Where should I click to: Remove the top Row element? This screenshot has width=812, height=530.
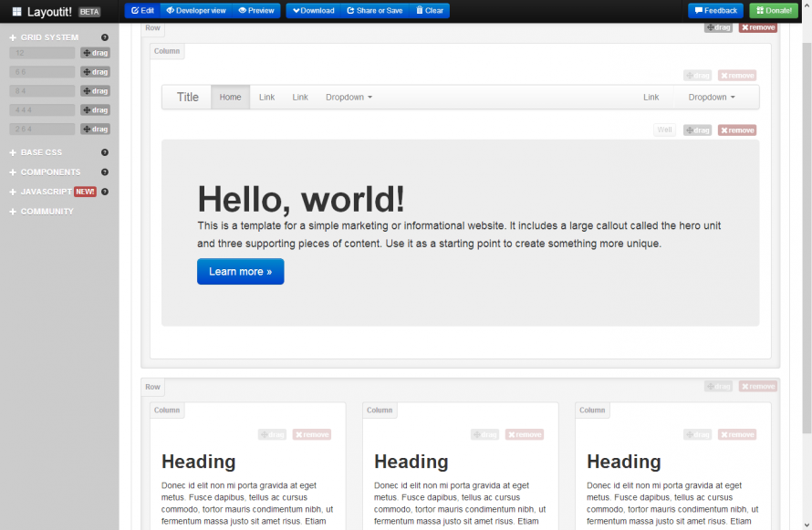click(757, 26)
